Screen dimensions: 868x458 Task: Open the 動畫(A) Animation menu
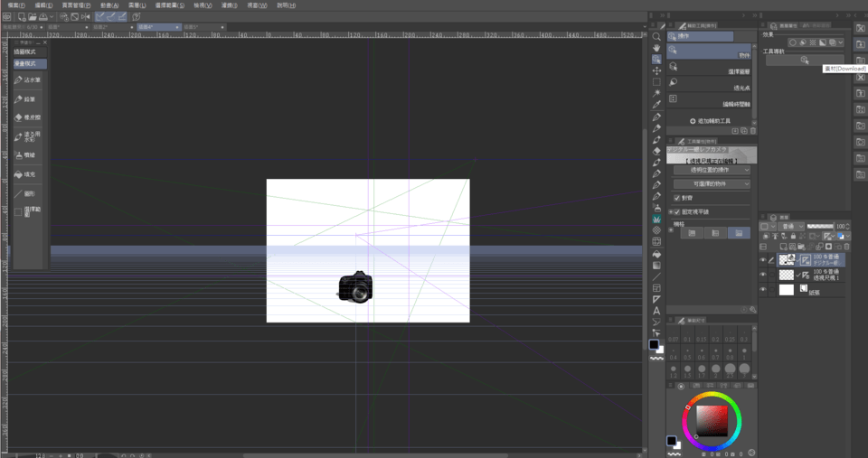point(109,5)
